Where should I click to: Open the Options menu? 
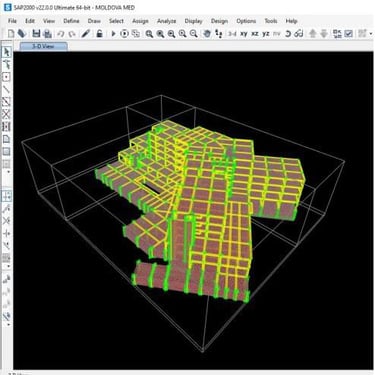pyautogui.click(x=246, y=21)
